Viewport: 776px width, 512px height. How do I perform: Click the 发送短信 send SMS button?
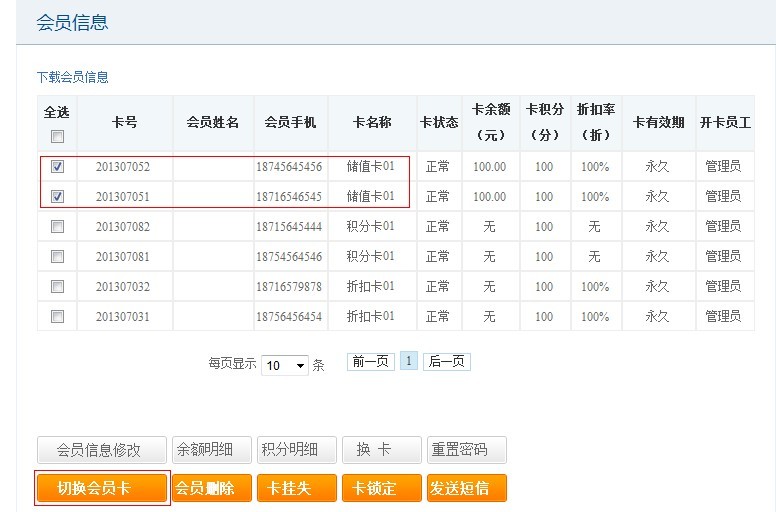466,488
